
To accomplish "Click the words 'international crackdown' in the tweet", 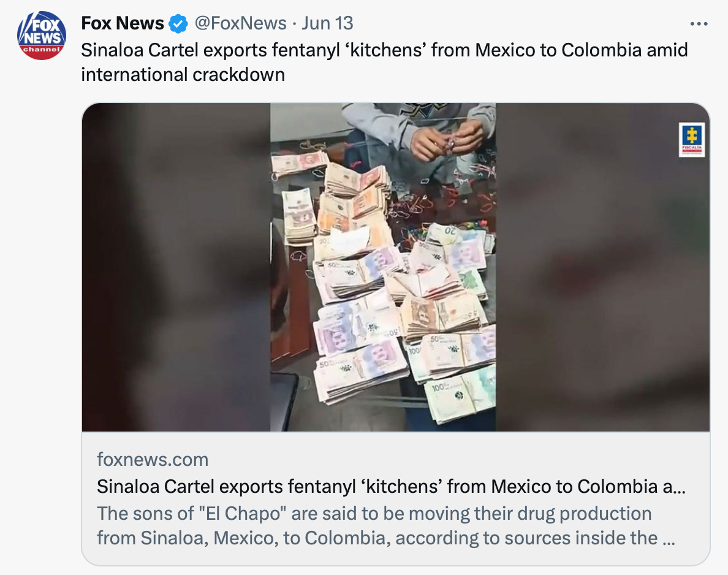I will (183, 74).
